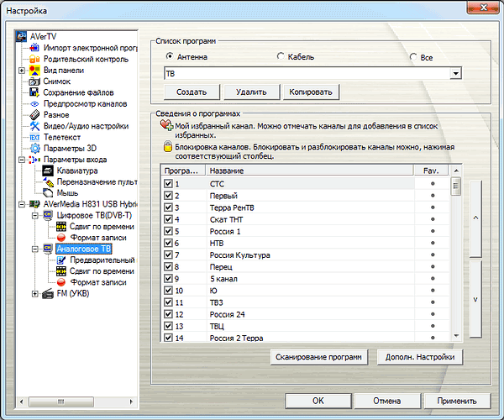Click the Удалить button

coord(252,92)
